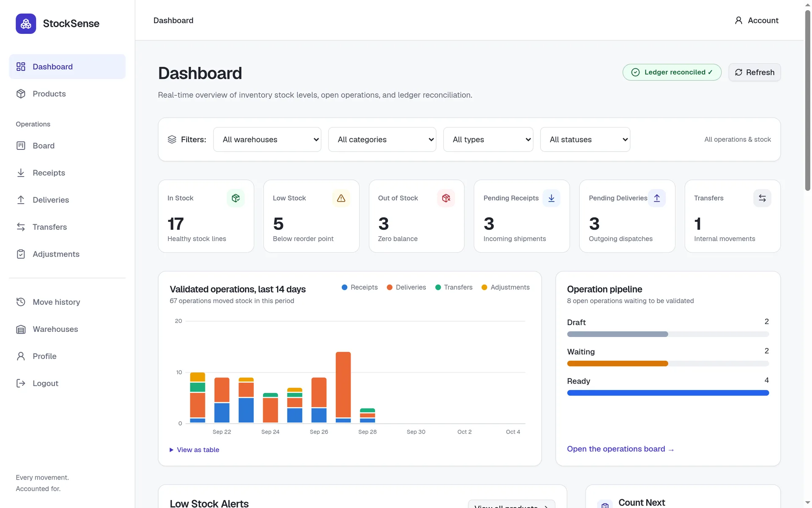Click the Pending Deliveries upload arrow icon
Image resolution: width=812 pixels, height=508 pixels.
(x=657, y=198)
